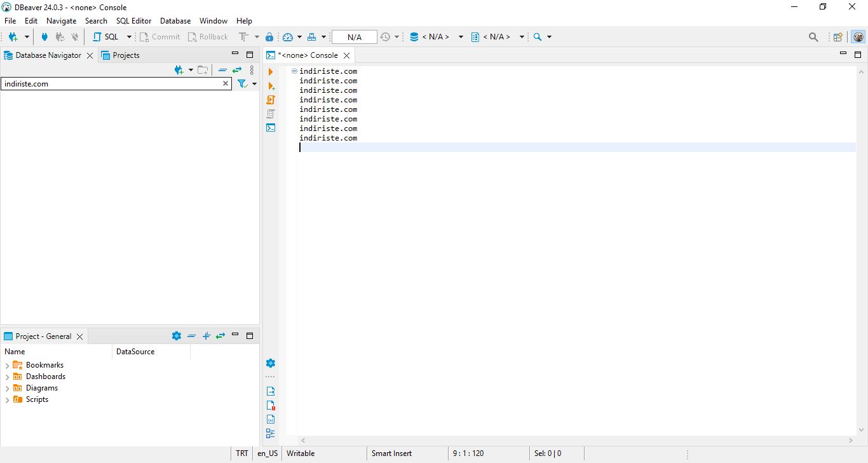Click the Disconnect icon
Screen dimensions: 868x463
75,37
